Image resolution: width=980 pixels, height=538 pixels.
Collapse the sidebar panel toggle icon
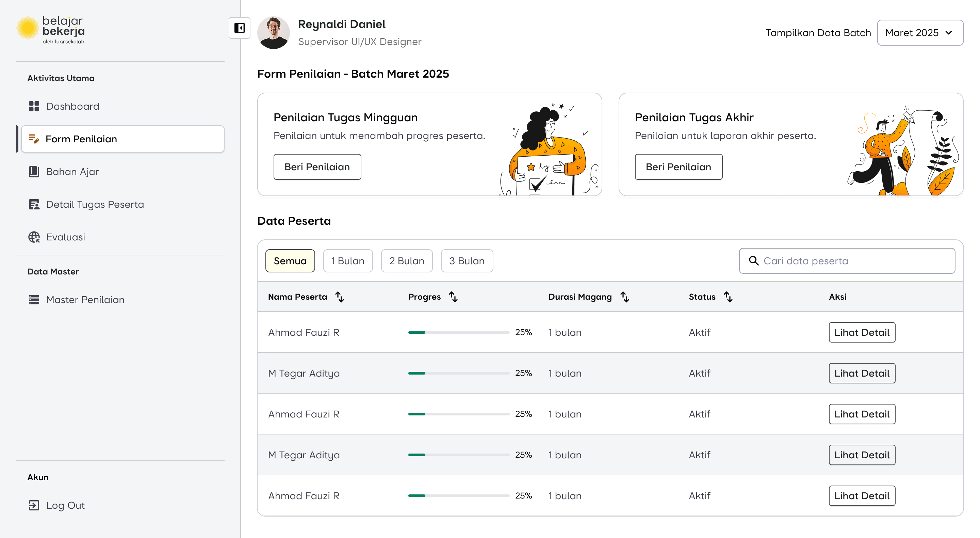(x=239, y=28)
